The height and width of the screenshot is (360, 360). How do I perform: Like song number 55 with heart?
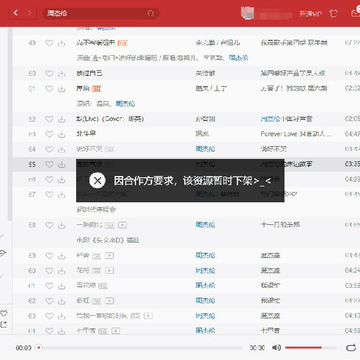pos(49,164)
